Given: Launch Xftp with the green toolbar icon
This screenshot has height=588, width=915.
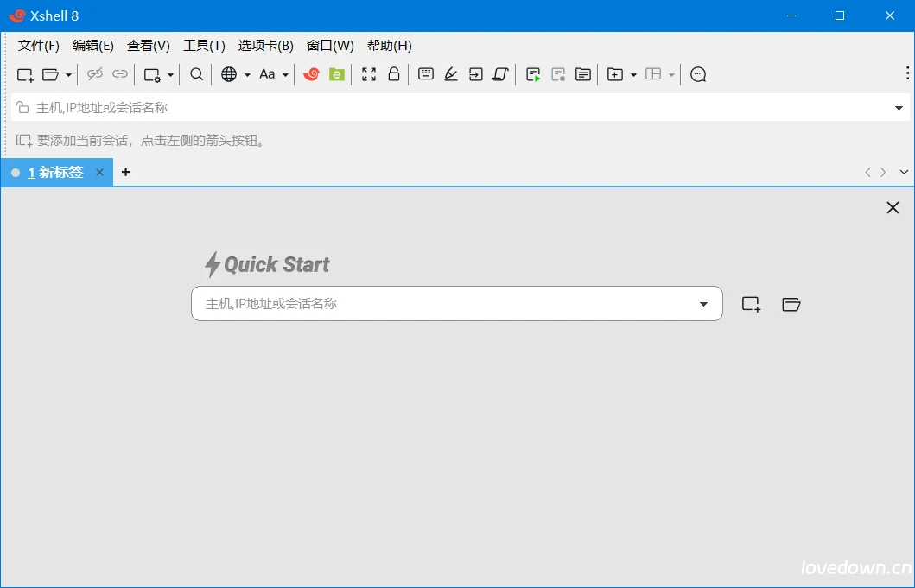Looking at the screenshot, I should [x=337, y=74].
